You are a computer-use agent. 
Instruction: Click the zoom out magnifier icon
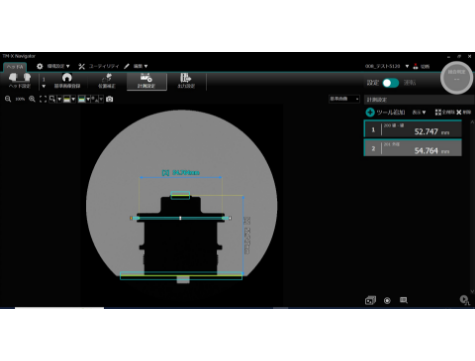8,99
